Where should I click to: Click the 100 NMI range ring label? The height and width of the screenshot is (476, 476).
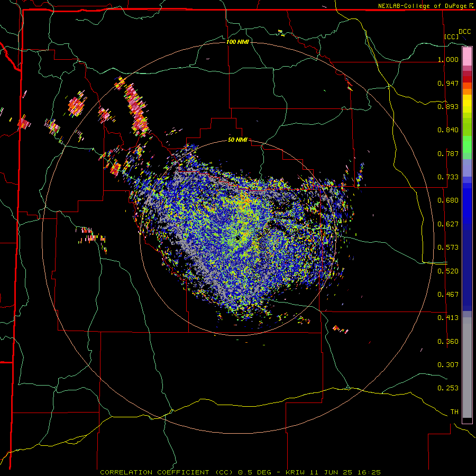(237, 42)
